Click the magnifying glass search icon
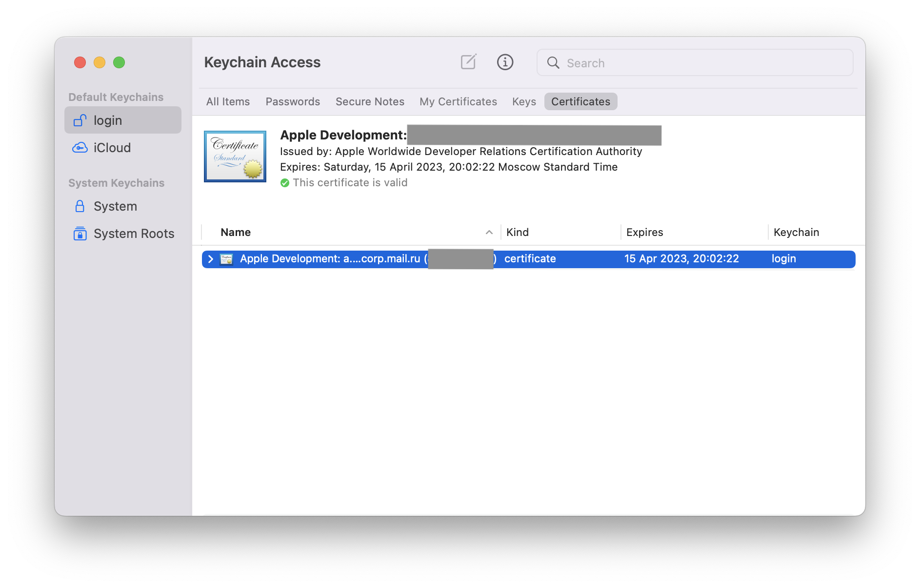The width and height of the screenshot is (920, 588). coord(553,62)
